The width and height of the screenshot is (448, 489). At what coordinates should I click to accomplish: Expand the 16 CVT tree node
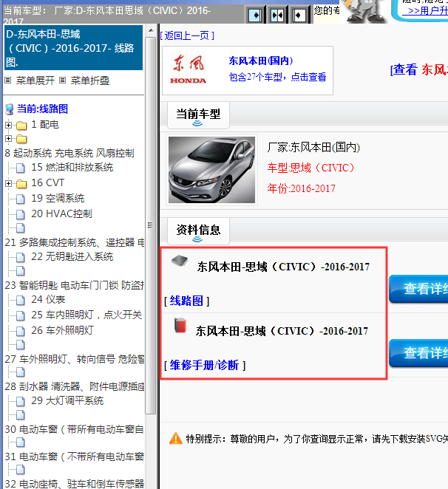pos(8,183)
